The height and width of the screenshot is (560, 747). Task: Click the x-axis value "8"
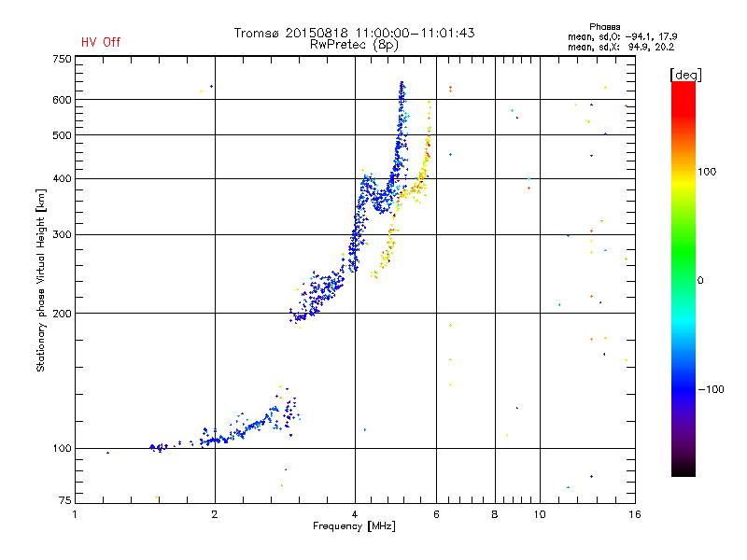coord(495,514)
